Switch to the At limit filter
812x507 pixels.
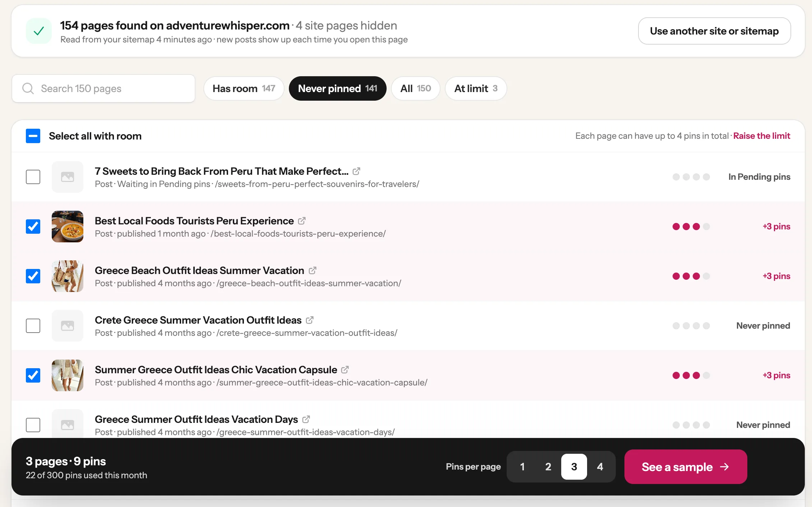tap(476, 88)
